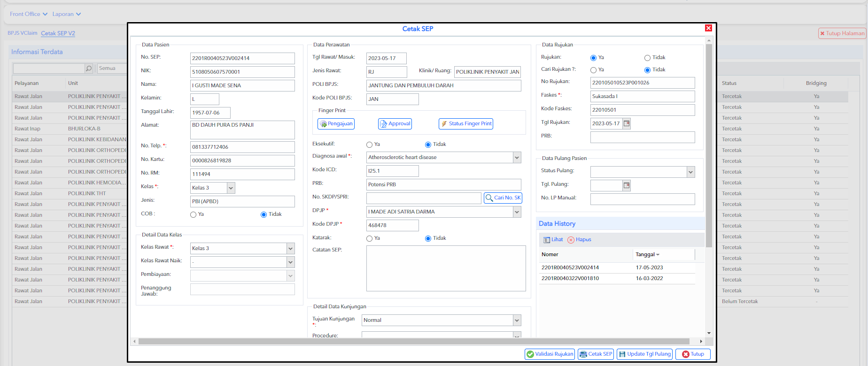The image size is (868, 366).
Task: Select Eksekutif Tidak radio
Action: coord(428,145)
